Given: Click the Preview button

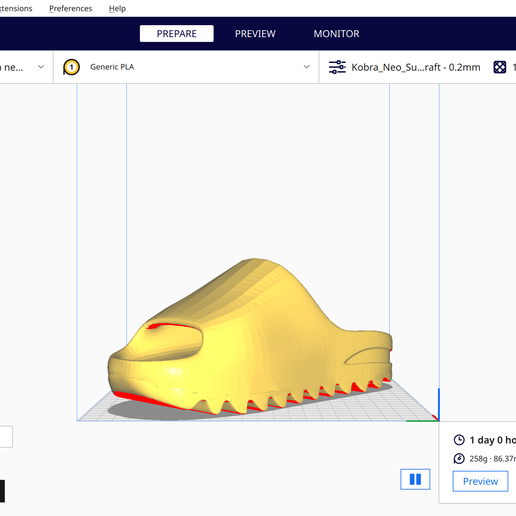Looking at the screenshot, I should tap(480, 481).
